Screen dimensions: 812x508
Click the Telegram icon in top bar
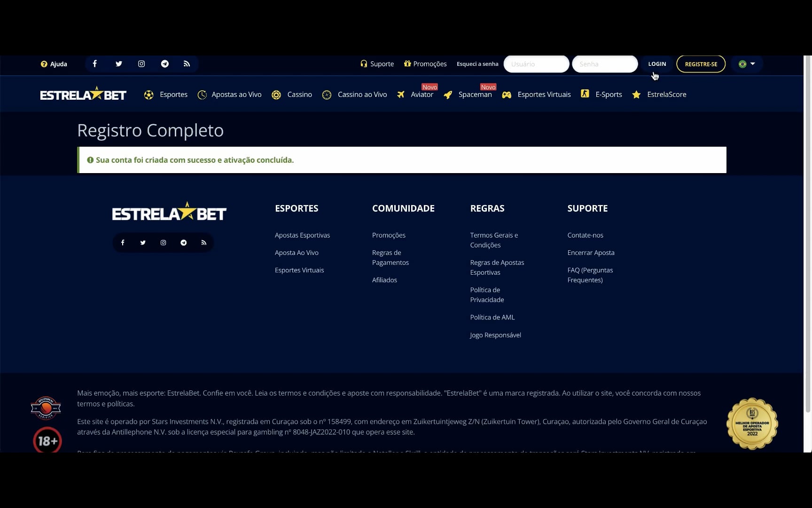click(x=165, y=64)
